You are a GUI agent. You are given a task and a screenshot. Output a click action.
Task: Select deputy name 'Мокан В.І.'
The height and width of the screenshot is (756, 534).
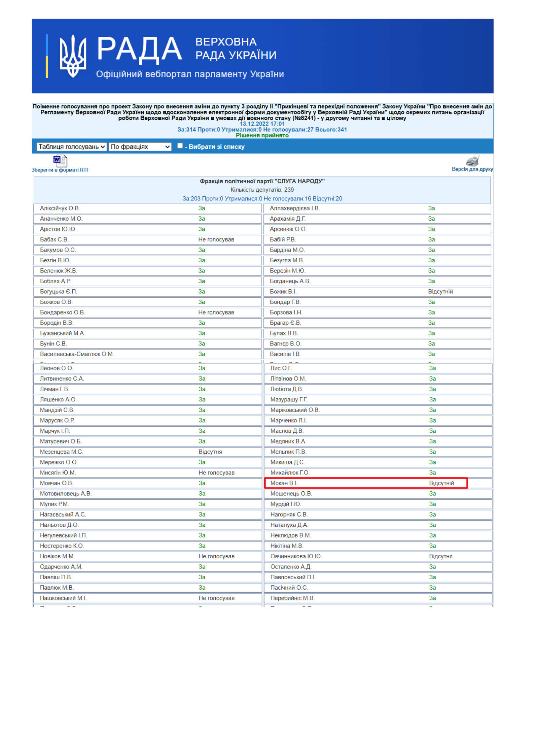coord(284,483)
